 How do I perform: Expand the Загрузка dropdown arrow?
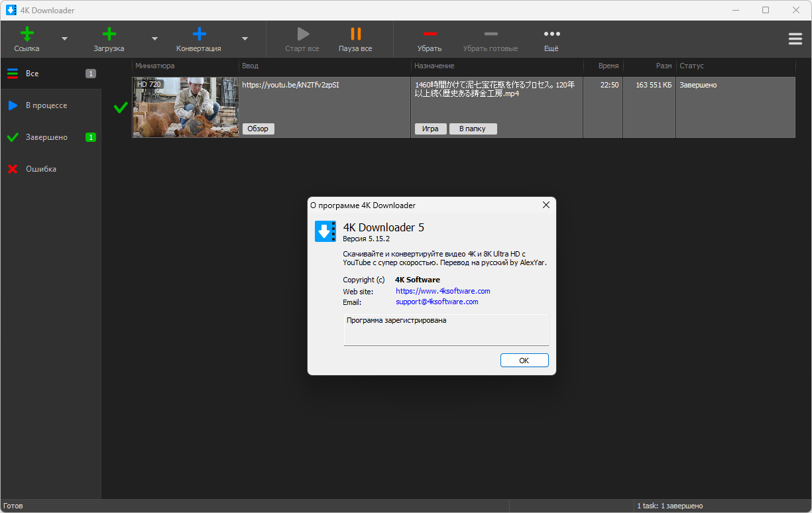click(x=154, y=39)
